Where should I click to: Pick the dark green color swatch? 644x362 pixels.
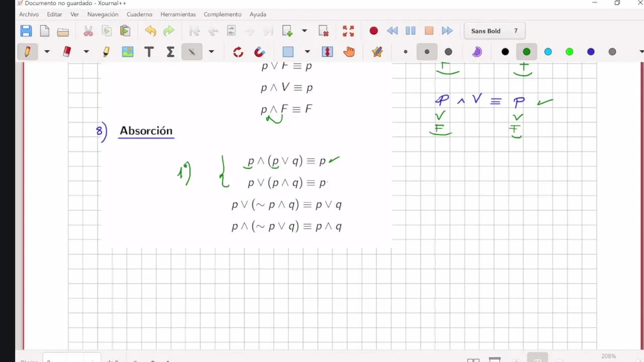point(526,52)
